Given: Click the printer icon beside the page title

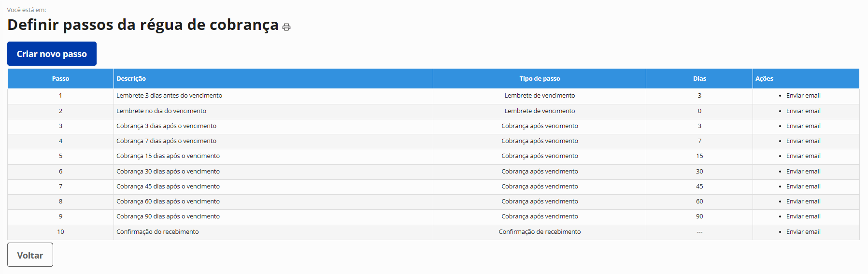Looking at the screenshot, I should click(286, 27).
